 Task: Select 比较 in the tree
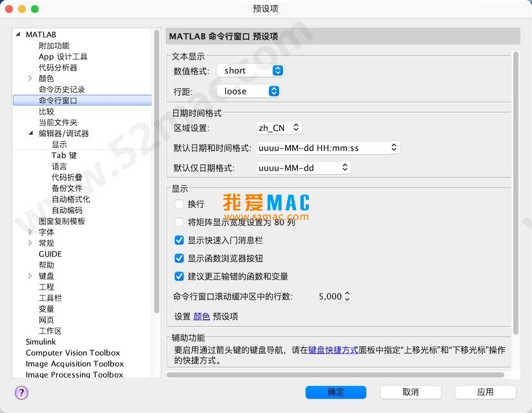tap(46, 112)
